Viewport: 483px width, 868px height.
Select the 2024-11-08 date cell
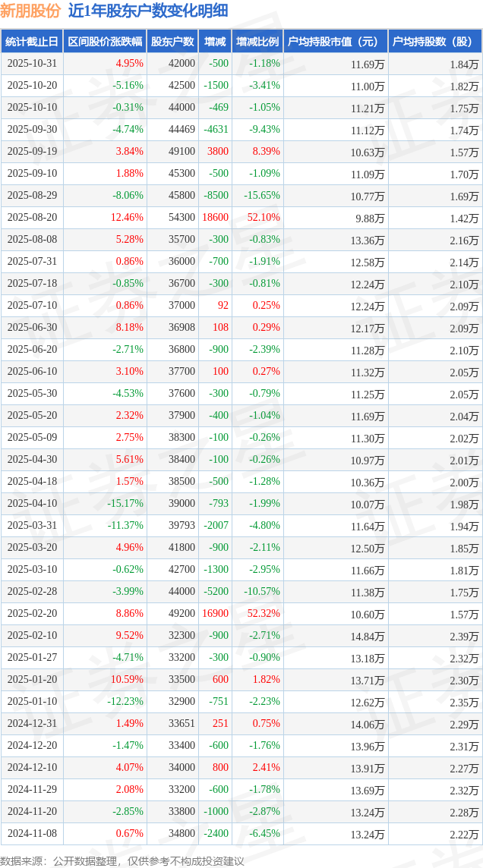click(32, 834)
